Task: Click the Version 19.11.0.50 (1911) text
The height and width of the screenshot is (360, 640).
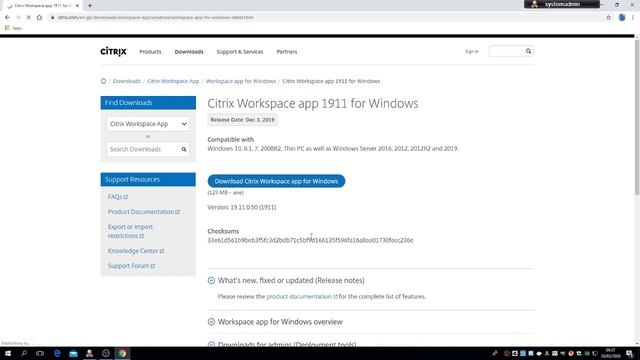Action: pos(242,207)
